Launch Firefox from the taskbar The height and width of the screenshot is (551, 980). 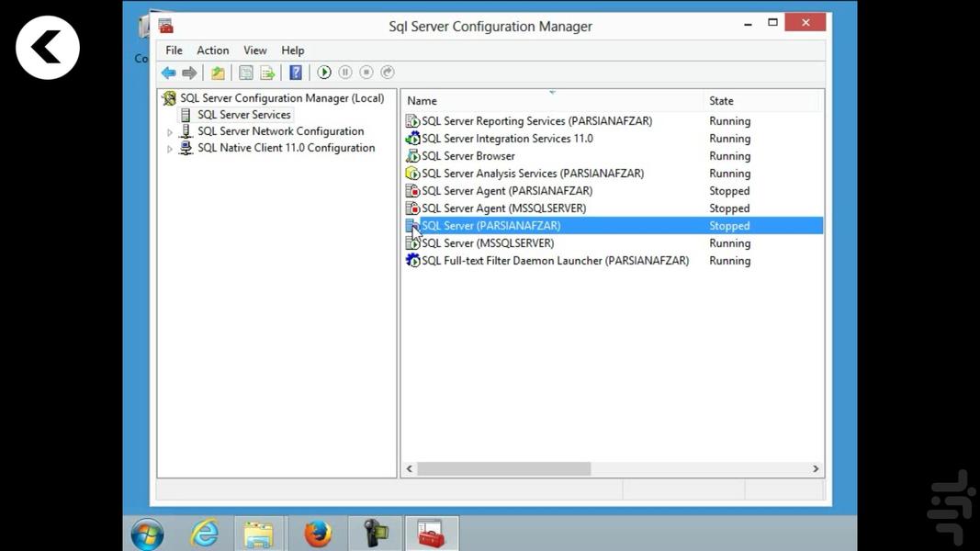(x=318, y=533)
